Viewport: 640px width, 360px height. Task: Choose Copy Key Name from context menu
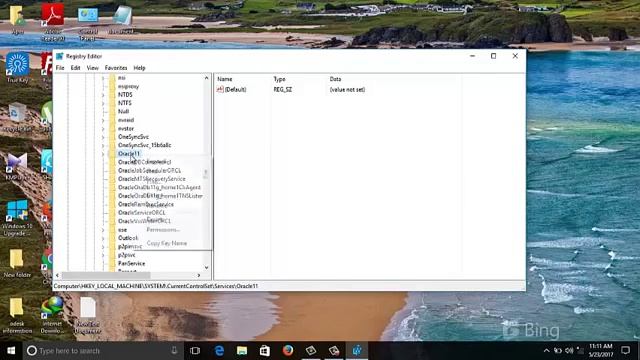click(167, 243)
